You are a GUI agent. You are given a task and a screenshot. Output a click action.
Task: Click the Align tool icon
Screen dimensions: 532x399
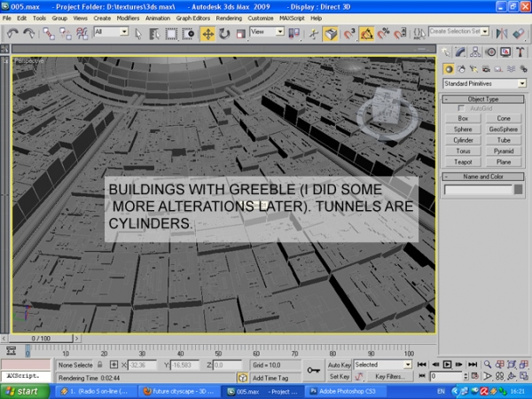coord(519,34)
